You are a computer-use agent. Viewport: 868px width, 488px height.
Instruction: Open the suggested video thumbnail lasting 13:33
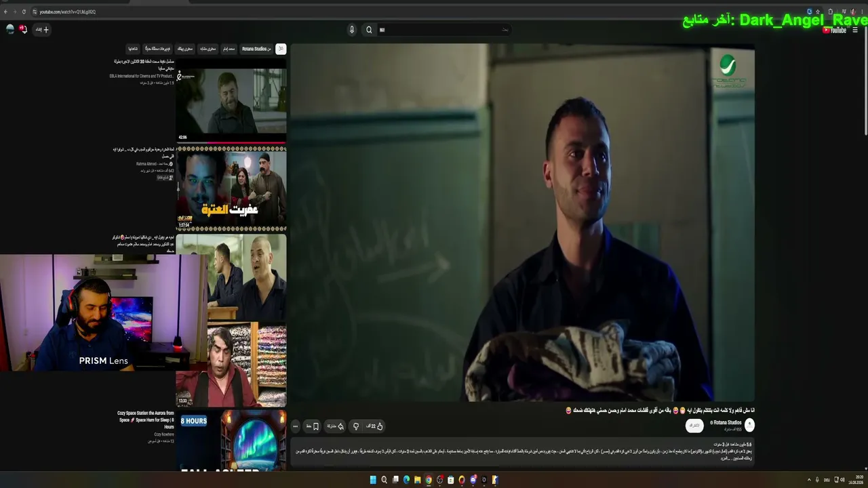[231, 365]
